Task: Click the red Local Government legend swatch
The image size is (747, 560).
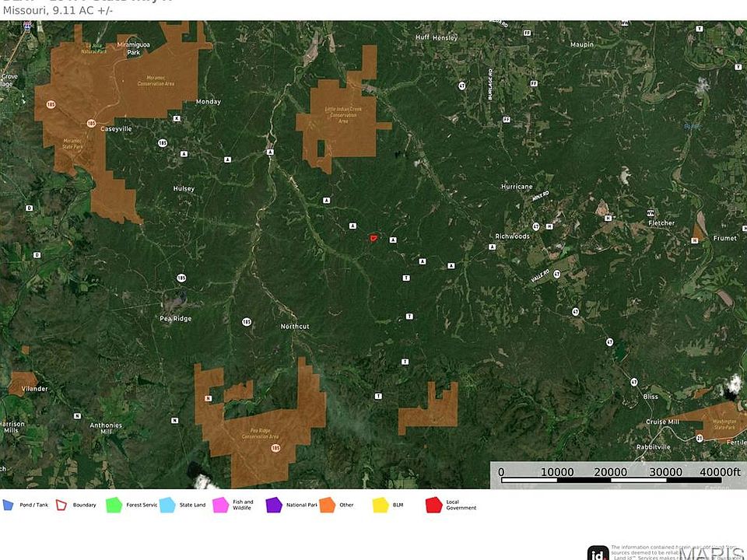Action: 433,505
